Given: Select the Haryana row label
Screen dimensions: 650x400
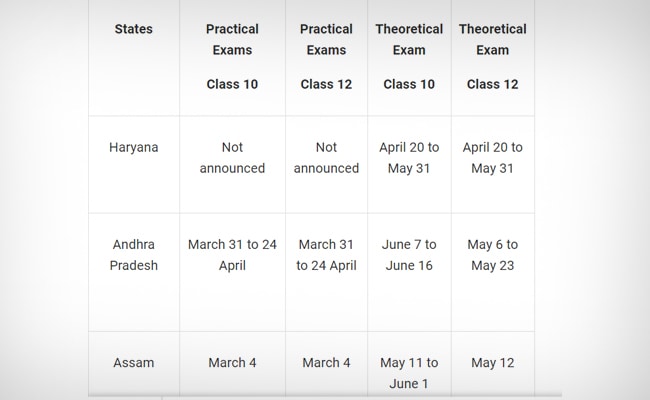Looking at the screenshot, I should click(133, 147).
